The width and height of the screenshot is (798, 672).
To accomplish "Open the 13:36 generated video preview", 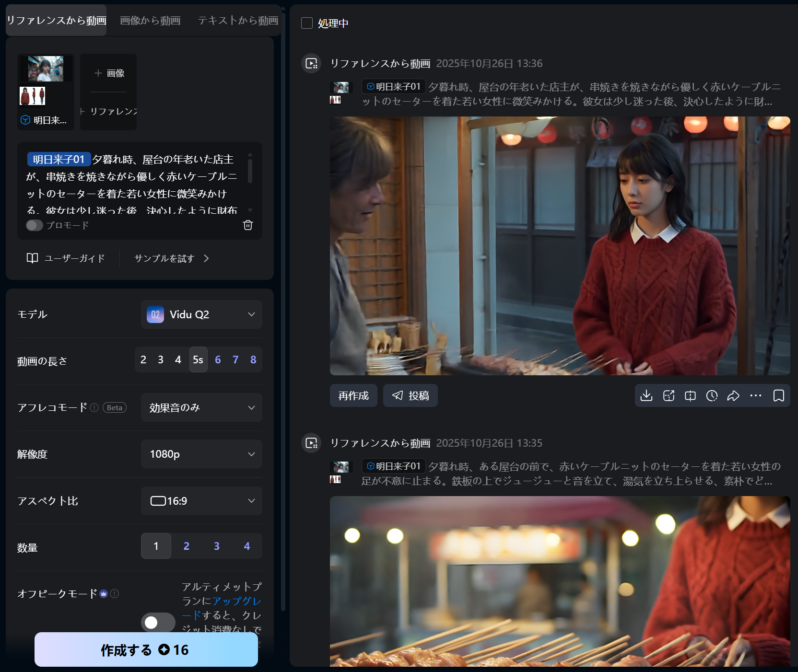I will 560,246.
